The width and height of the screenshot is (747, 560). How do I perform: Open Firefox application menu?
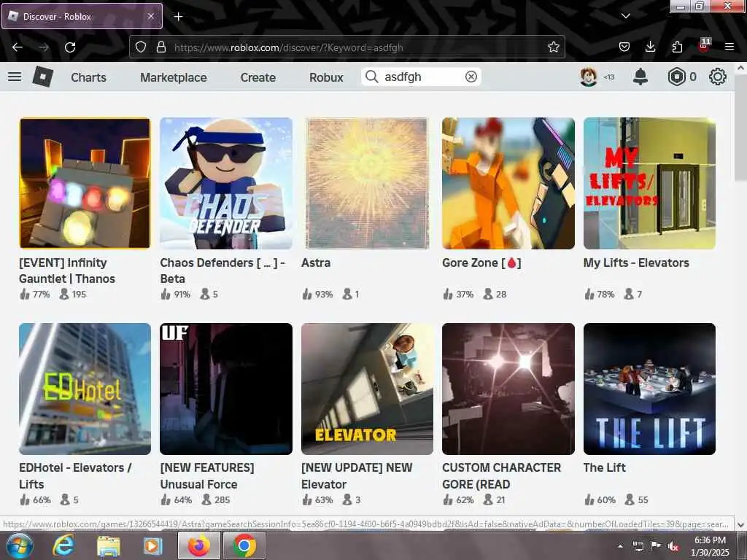tap(729, 47)
